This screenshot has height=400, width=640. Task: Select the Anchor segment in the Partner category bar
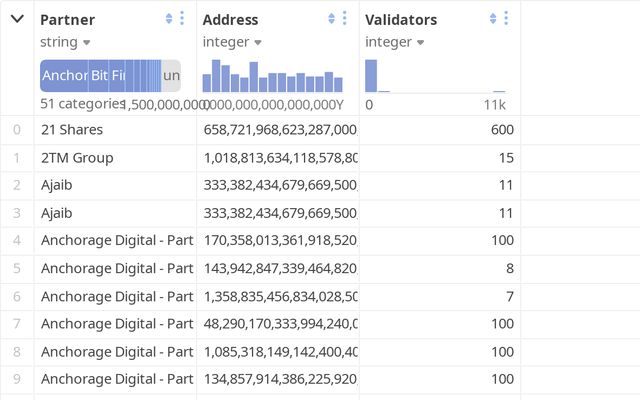64,76
